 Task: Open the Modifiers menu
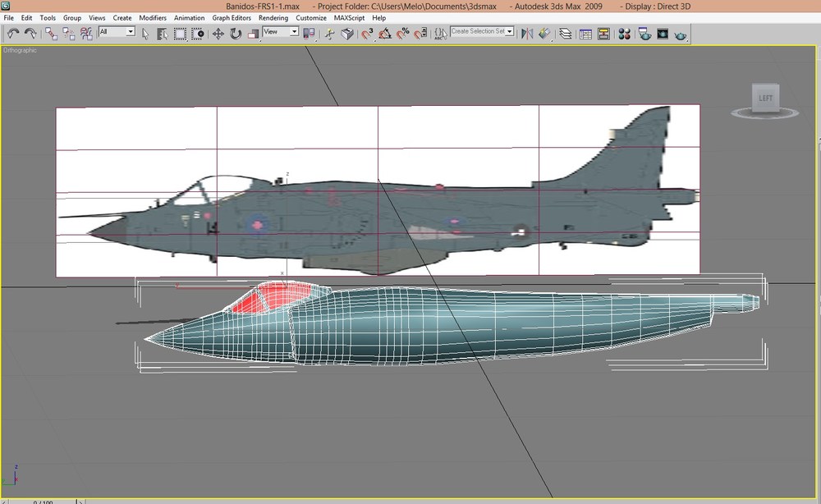click(x=153, y=18)
